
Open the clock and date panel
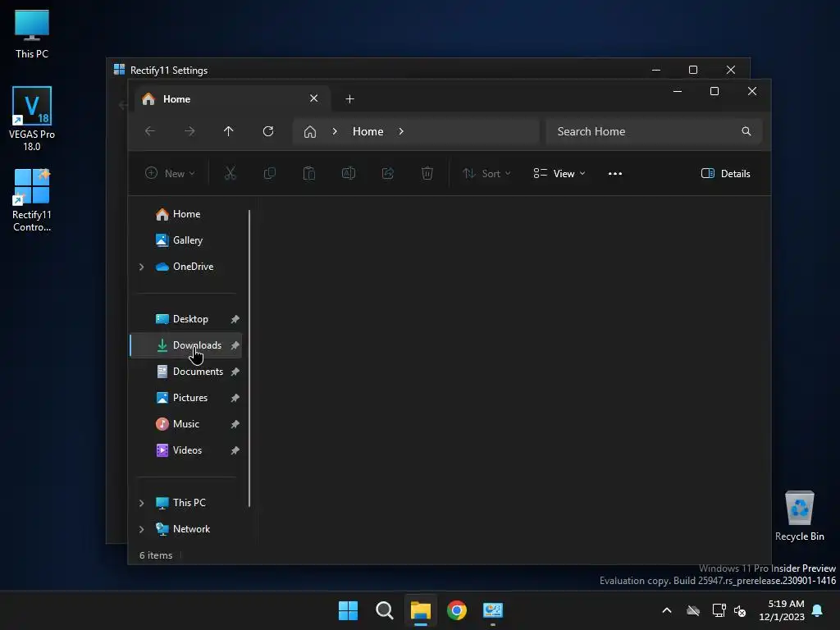tap(782, 610)
